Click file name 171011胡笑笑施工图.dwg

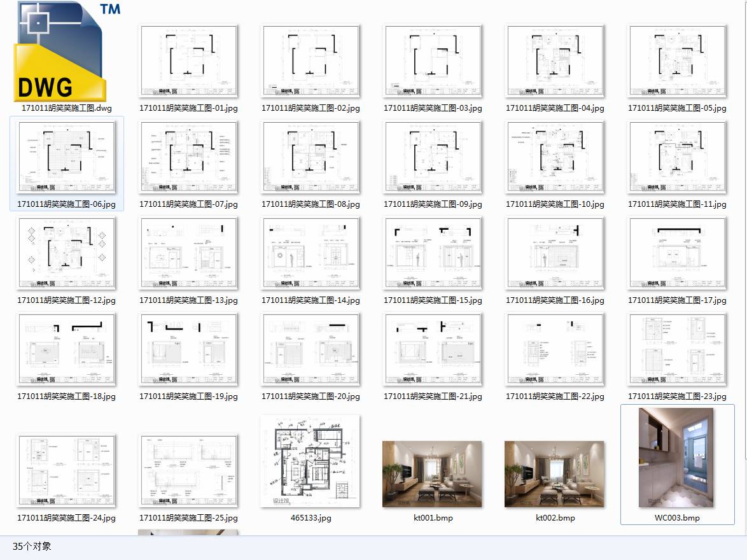point(67,108)
